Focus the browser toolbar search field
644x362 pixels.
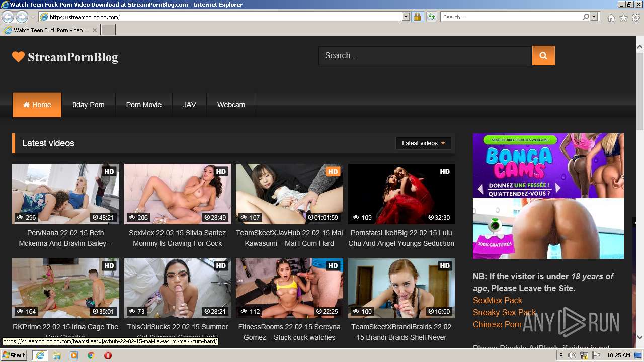point(511,17)
